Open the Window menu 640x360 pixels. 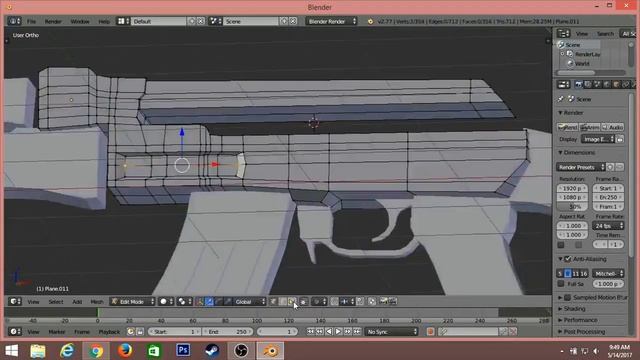click(80, 21)
